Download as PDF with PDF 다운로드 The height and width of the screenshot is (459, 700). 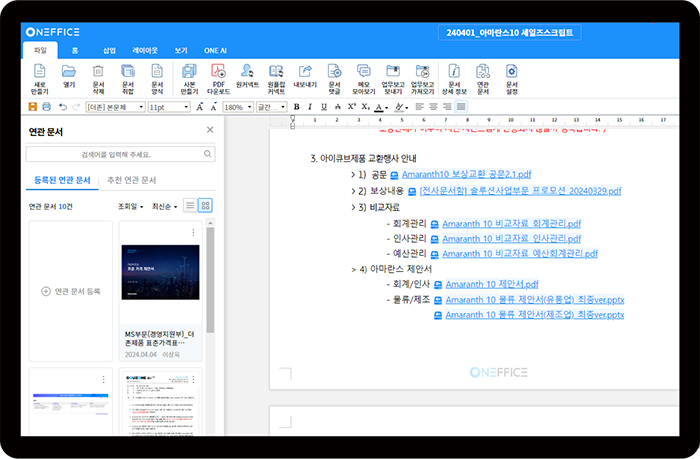tap(218, 79)
